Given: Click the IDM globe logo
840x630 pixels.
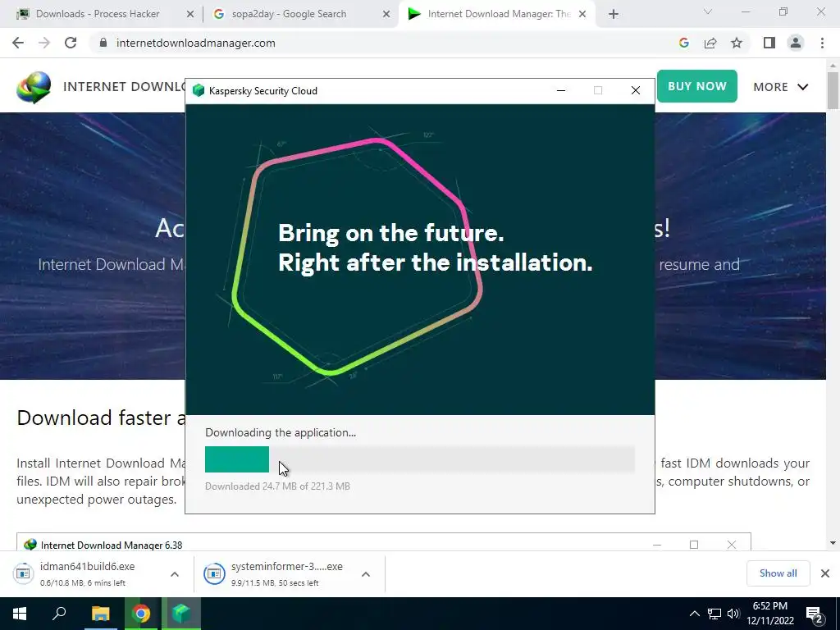Looking at the screenshot, I should [34, 87].
